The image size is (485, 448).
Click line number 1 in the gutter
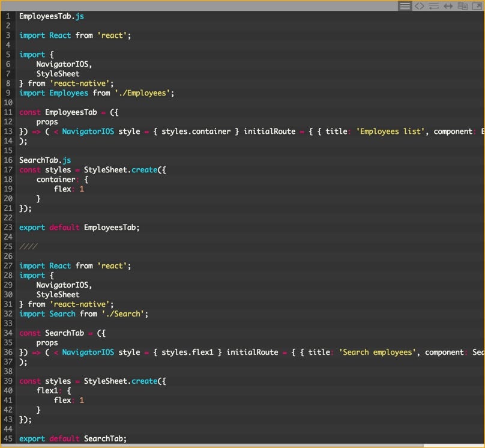(x=8, y=16)
